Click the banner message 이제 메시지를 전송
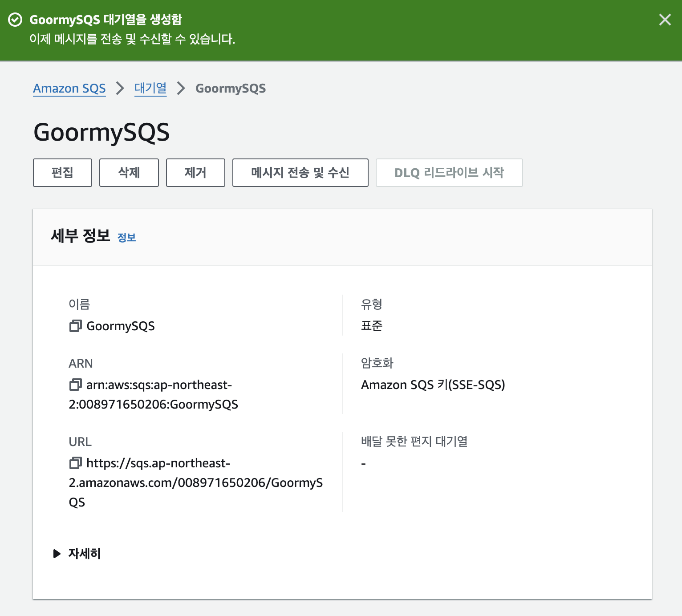682x616 pixels. coord(132,39)
